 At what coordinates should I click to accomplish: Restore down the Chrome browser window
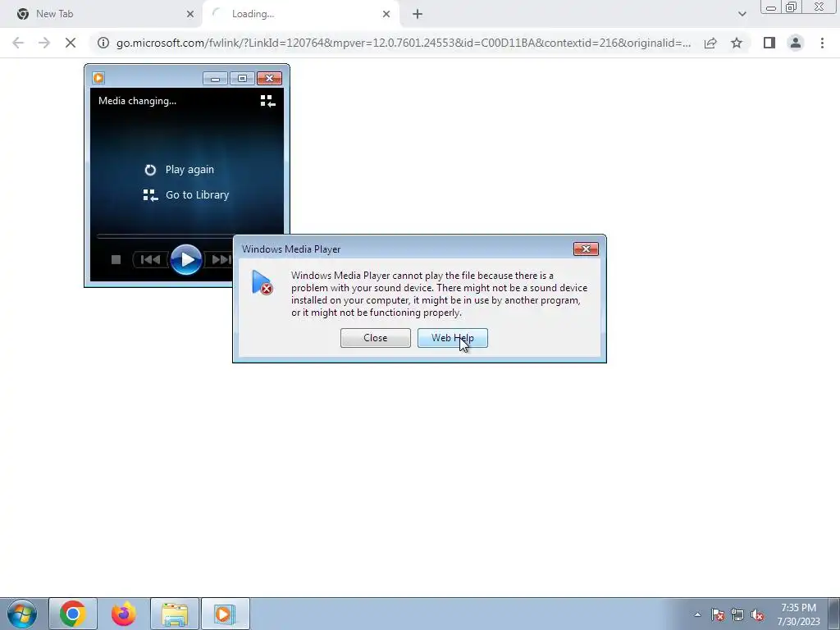click(792, 7)
